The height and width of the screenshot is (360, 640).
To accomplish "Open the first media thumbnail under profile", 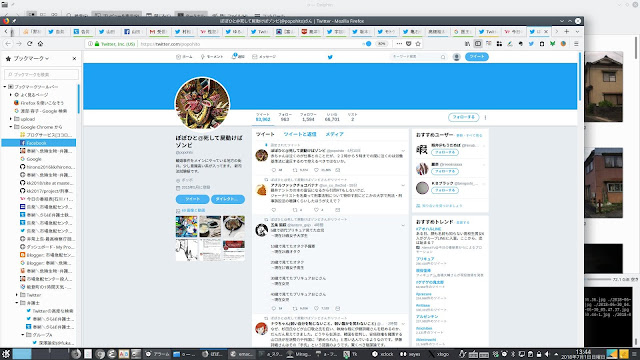I will pos(187,227).
